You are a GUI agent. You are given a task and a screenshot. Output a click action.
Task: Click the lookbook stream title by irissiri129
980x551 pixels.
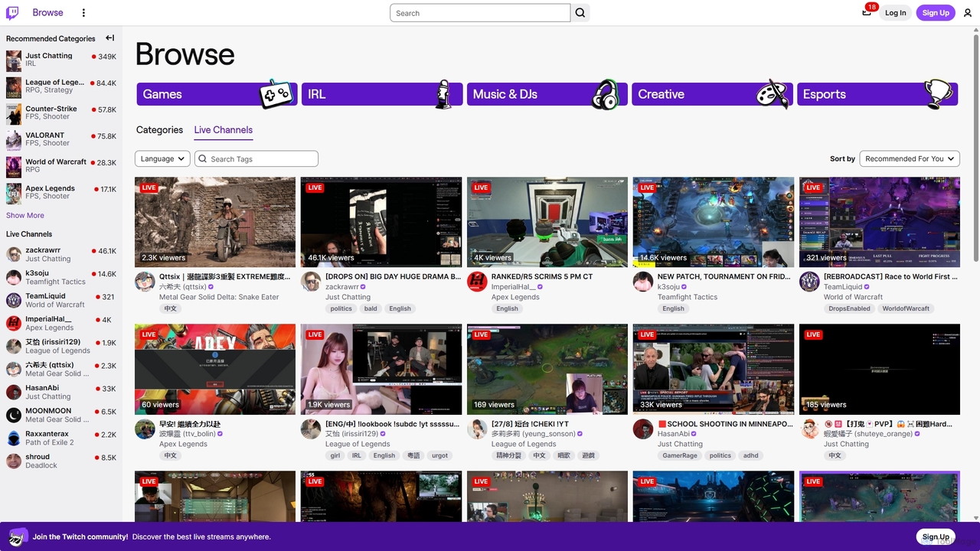pyautogui.click(x=393, y=423)
